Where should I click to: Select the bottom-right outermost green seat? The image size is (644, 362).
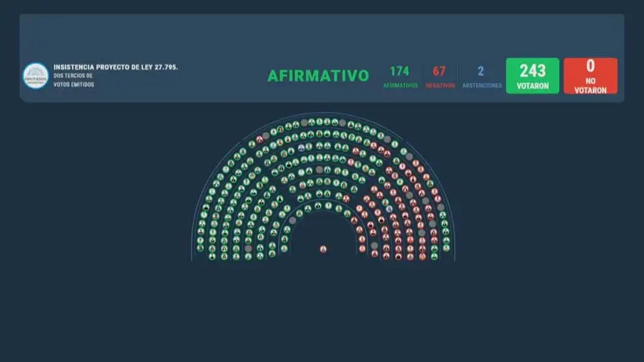pos(446,248)
